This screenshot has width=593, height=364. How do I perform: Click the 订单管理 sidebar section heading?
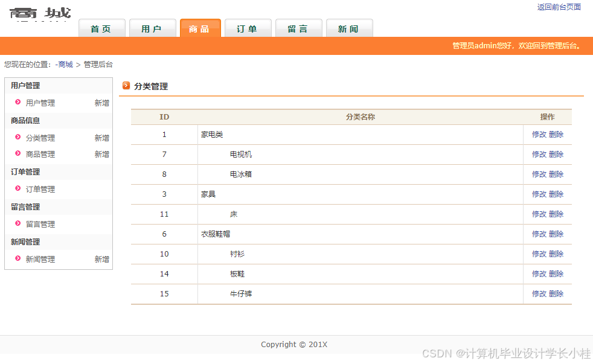click(25, 172)
